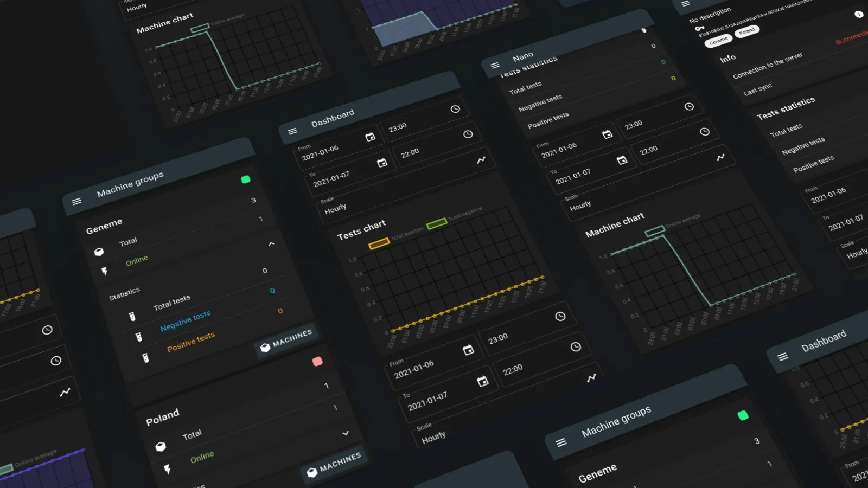Click chart line icon on Nano screen
This screenshot has width=868, height=488.
coord(720,158)
